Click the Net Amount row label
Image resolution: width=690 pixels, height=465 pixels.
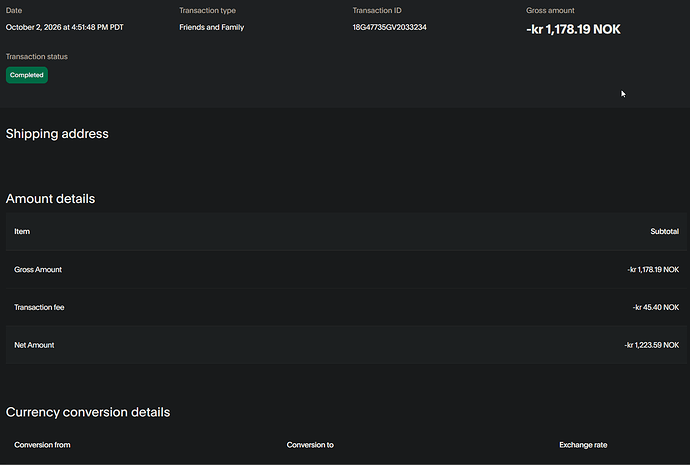[34, 345]
